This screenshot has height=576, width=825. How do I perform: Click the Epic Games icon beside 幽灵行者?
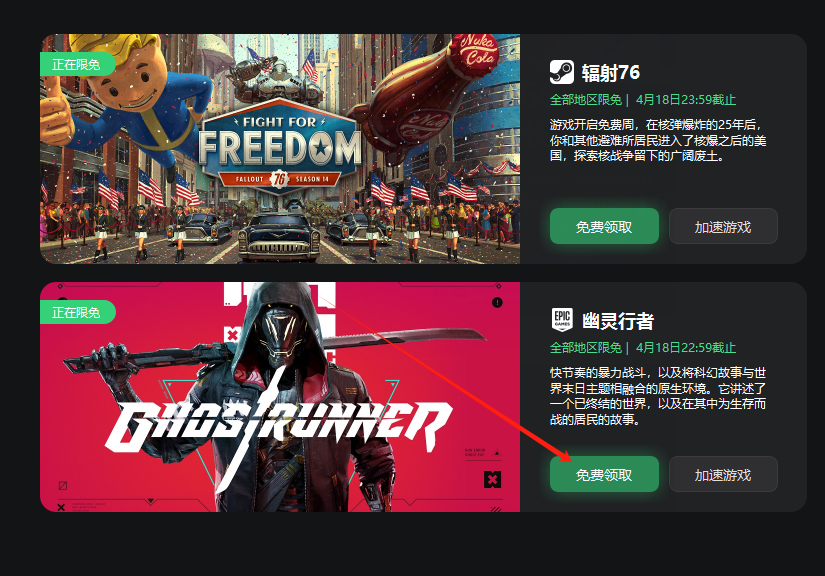pyautogui.click(x=562, y=320)
